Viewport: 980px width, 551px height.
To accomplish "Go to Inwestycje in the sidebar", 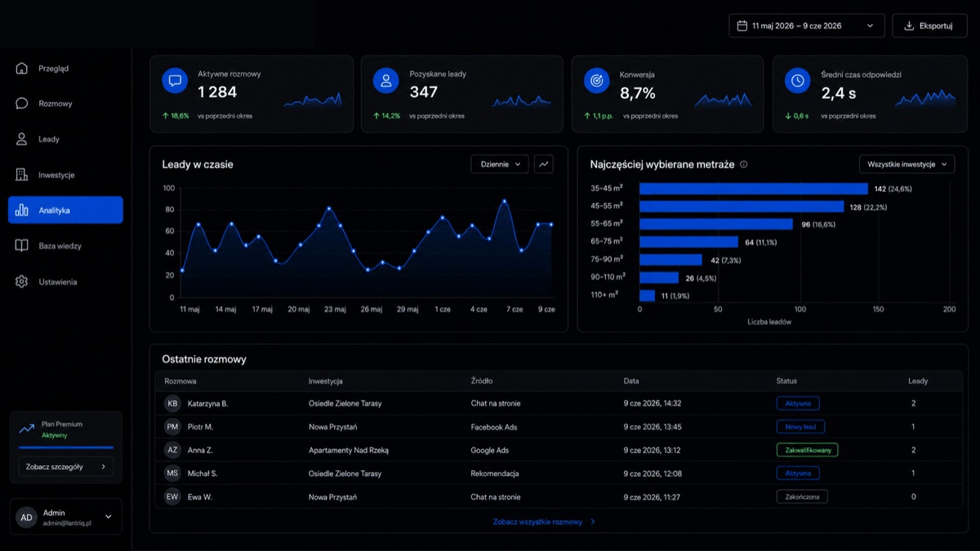I will coord(65,175).
